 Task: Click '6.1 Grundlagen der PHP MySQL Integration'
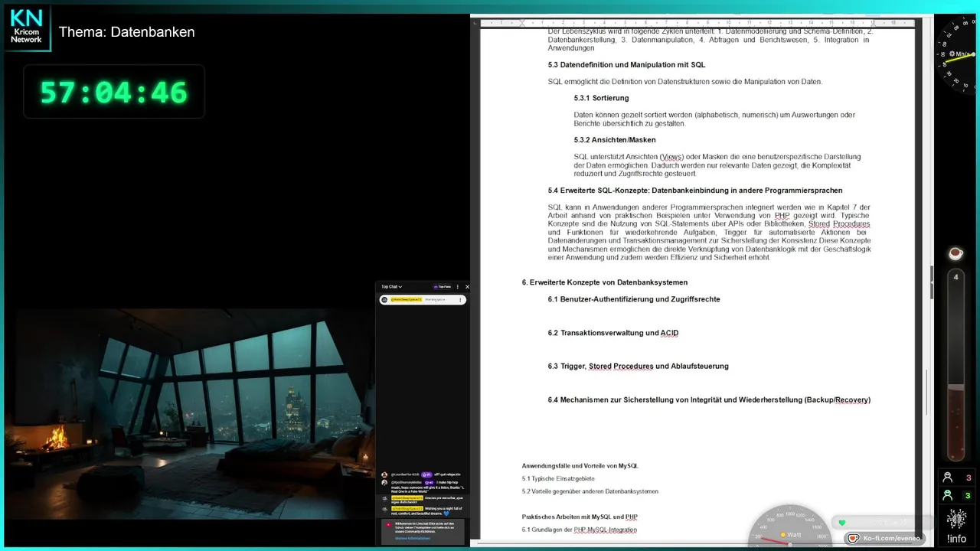(580, 530)
